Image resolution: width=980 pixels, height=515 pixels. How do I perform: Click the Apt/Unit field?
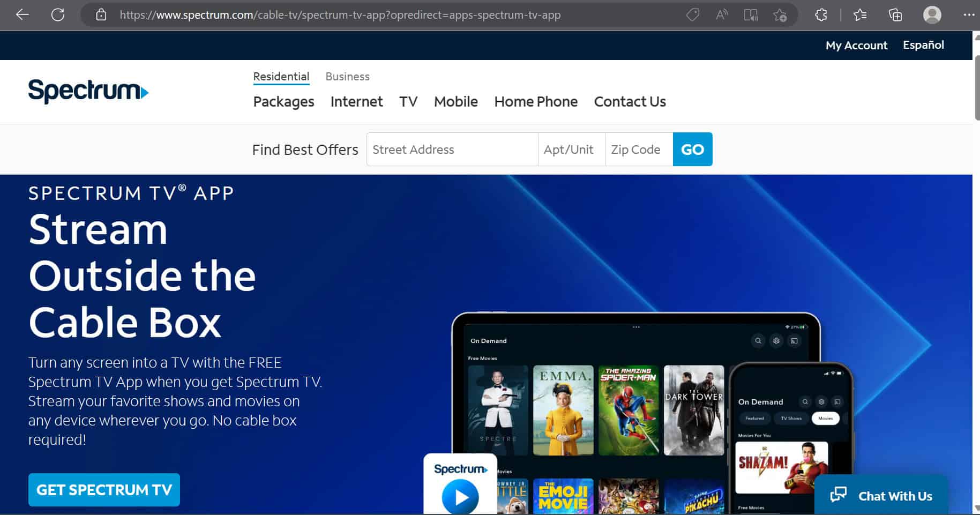(572, 150)
